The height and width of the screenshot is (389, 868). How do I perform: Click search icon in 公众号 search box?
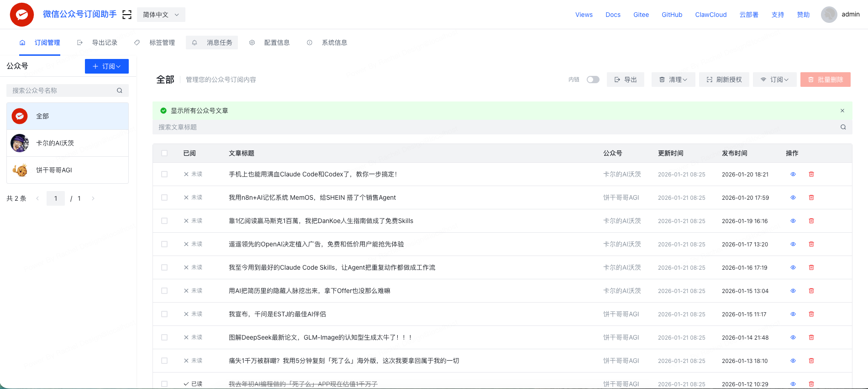(120, 91)
